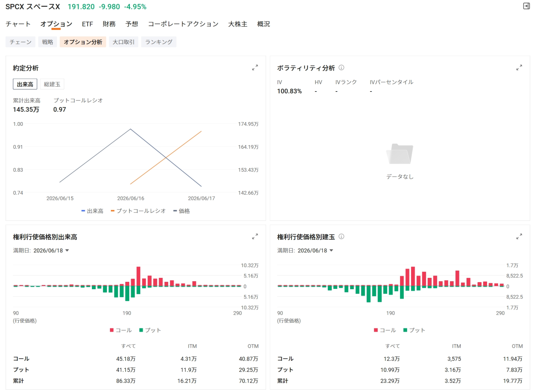Switch 約定分析 to 総建玉

[x=52, y=84]
